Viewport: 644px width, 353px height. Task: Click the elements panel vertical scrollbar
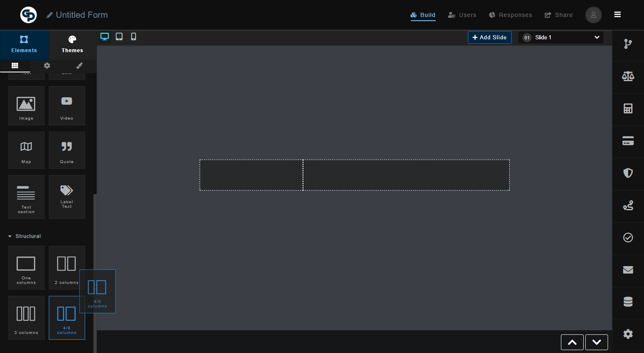click(x=95, y=273)
